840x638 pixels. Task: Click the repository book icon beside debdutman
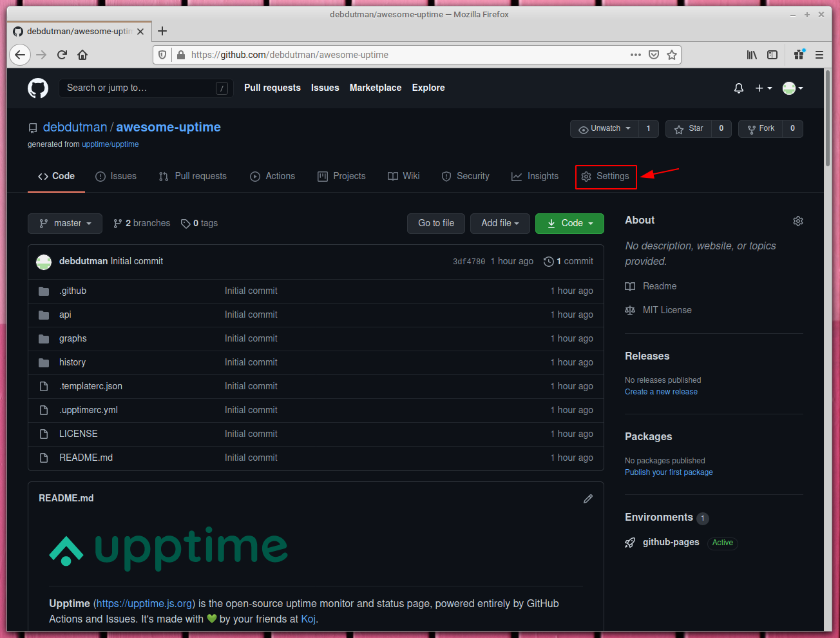pyautogui.click(x=32, y=127)
